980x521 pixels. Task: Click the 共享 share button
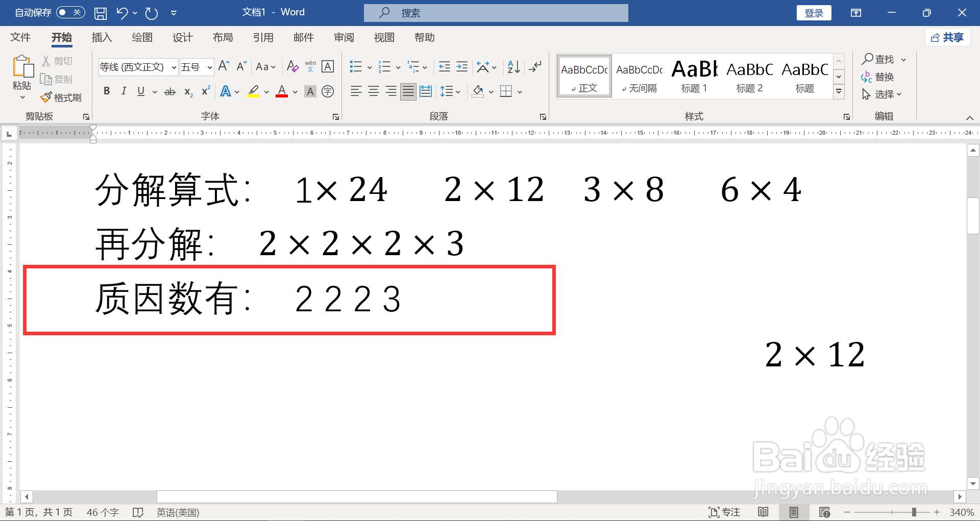(947, 37)
